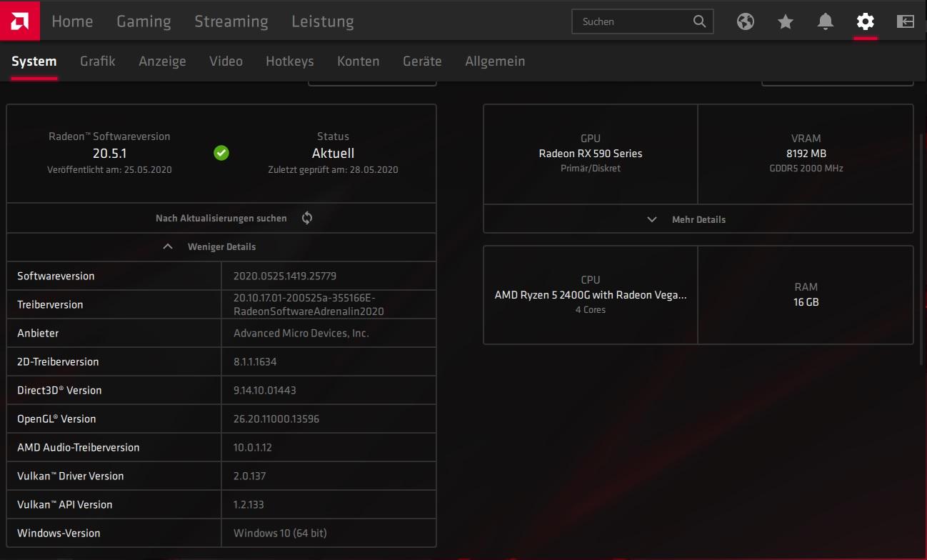Open the Leistung tab
Screen dimensions: 927x560
pyautogui.click(x=323, y=21)
